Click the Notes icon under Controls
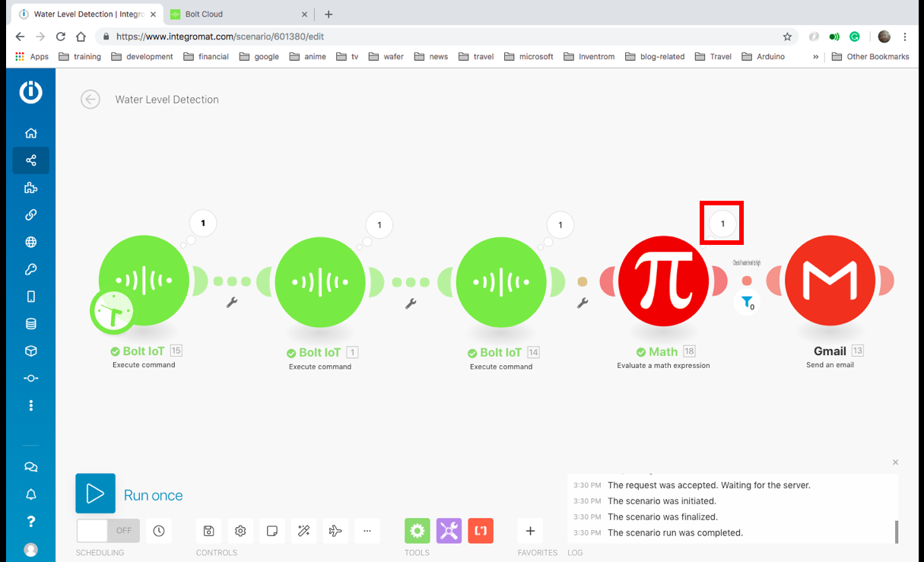 [x=271, y=530]
